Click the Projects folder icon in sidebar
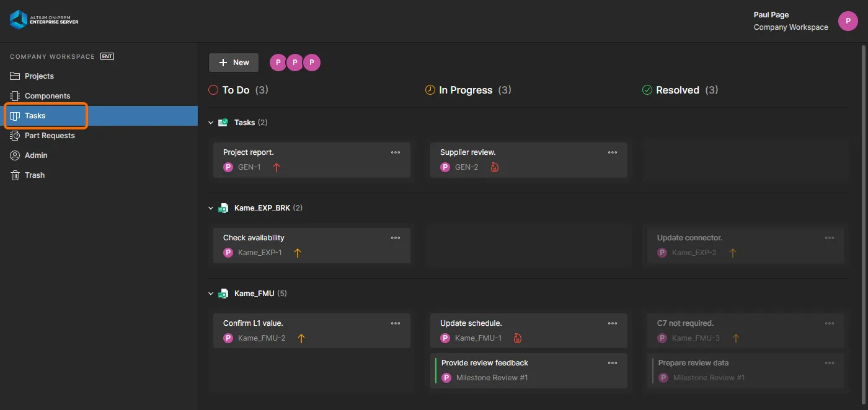 [15, 76]
